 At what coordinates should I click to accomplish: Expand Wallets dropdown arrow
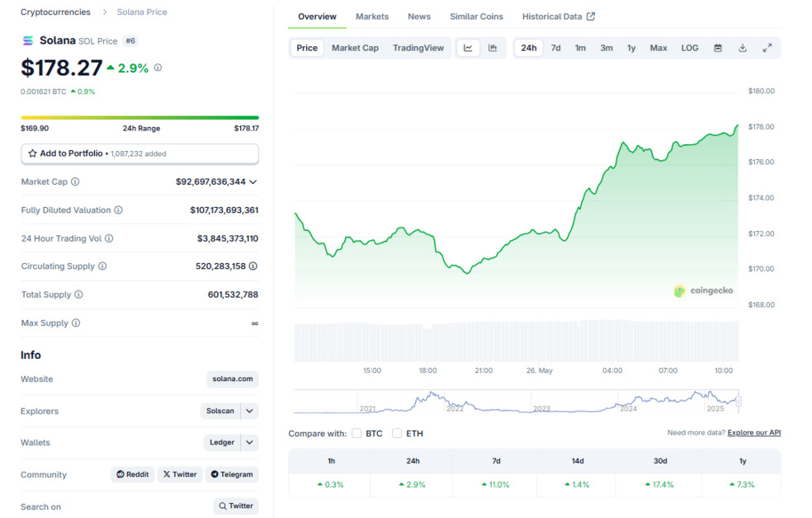[x=249, y=442]
